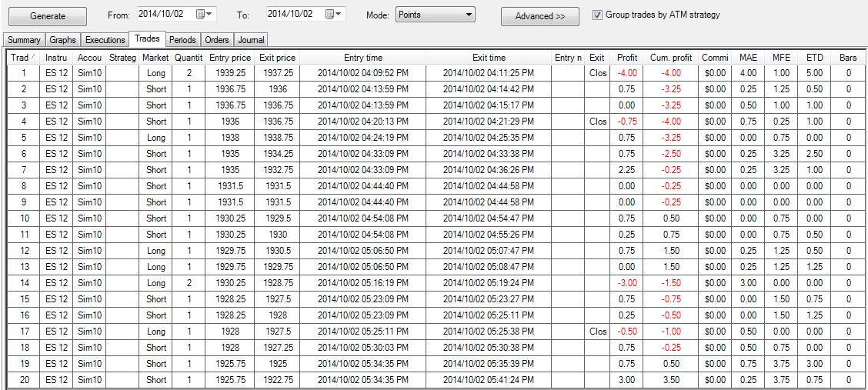Image resolution: width=868 pixels, height=390 pixels.
Task: Select exit time 05:23:27 PM cell
Action: (x=489, y=299)
